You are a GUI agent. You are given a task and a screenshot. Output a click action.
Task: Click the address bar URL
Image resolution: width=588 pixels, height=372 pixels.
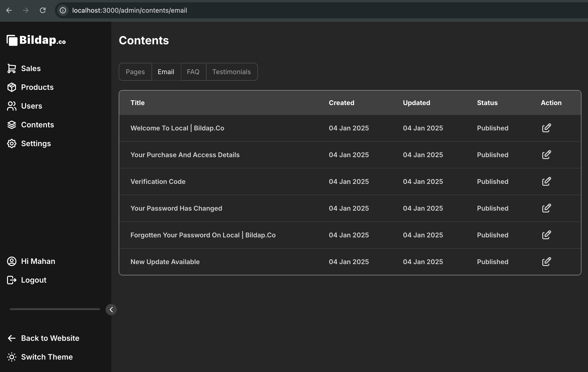pos(130,10)
